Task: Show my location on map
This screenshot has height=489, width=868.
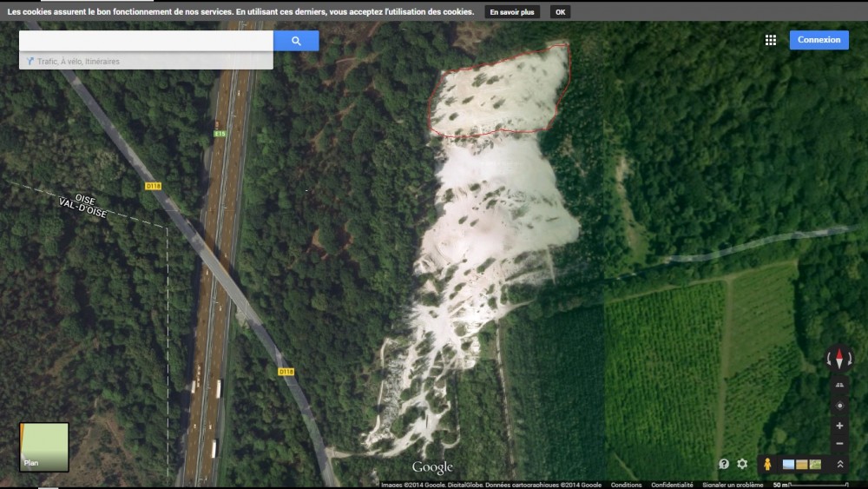Action: pos(839,406)
